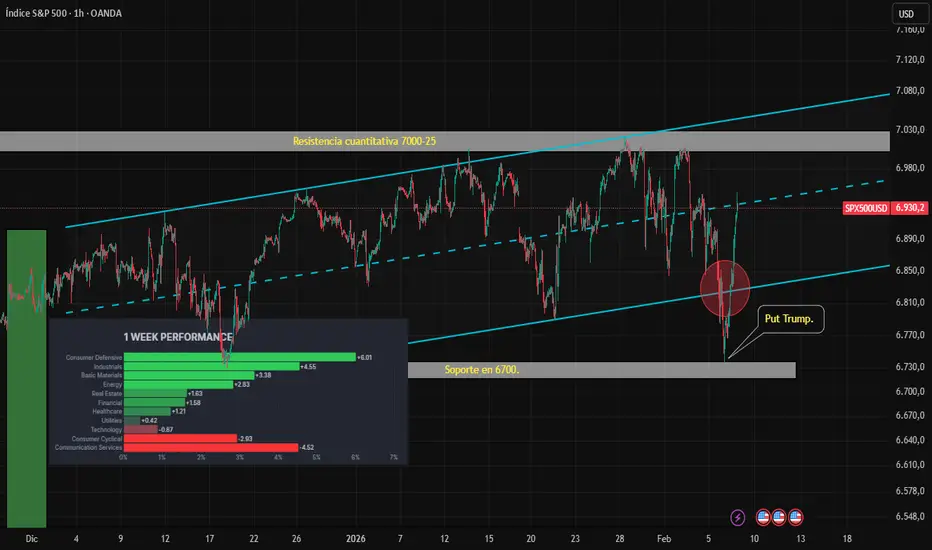Click the 6.770,0 price axis label

pos(910,335)
